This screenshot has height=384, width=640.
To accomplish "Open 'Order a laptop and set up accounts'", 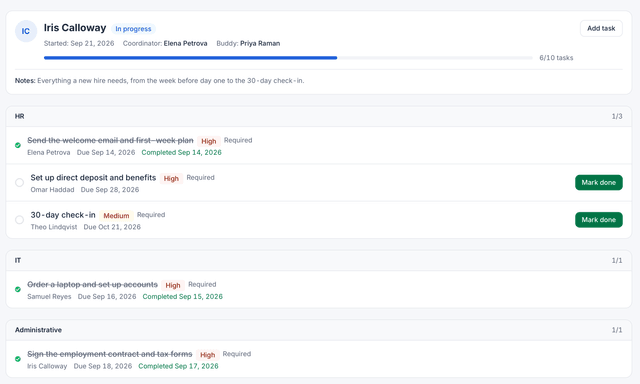I will pos(92,284).
